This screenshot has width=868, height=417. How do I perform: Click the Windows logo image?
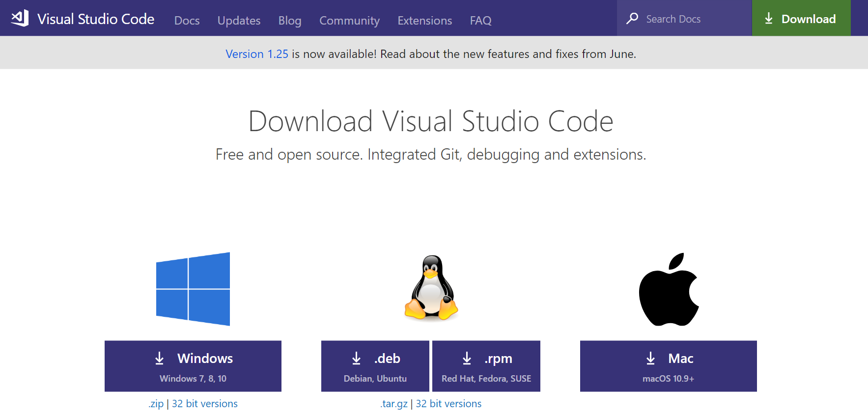pyautogui.click(x=193, y=289)
